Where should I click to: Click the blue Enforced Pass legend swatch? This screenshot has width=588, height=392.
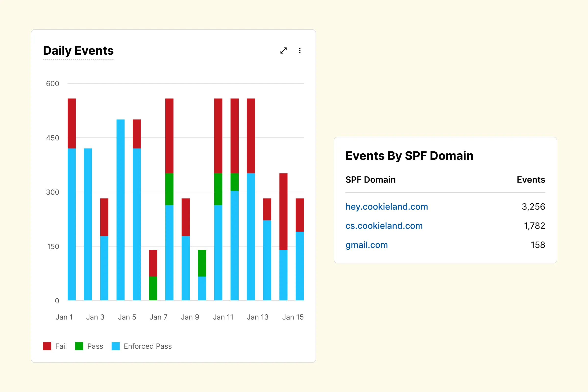pos(115,346)
